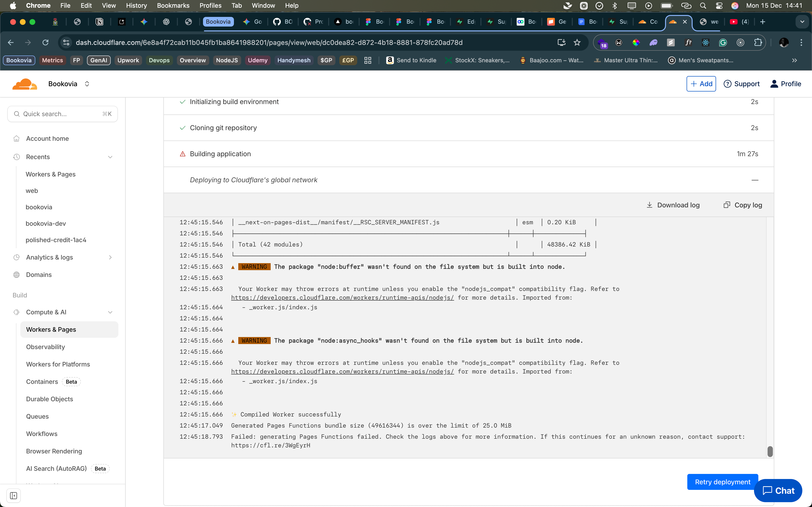Open Quick search in the sidebar

pos(62,114)
